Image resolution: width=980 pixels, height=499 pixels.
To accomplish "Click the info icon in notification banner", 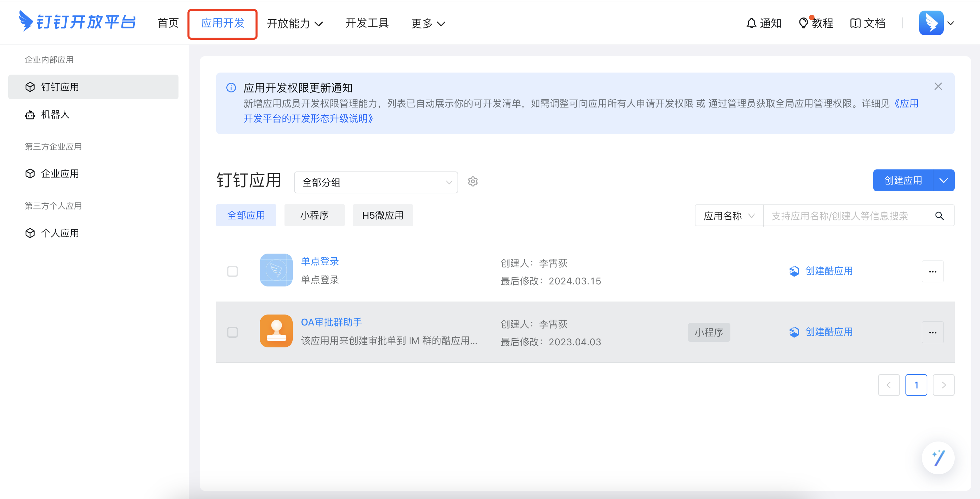I will 231,88.
